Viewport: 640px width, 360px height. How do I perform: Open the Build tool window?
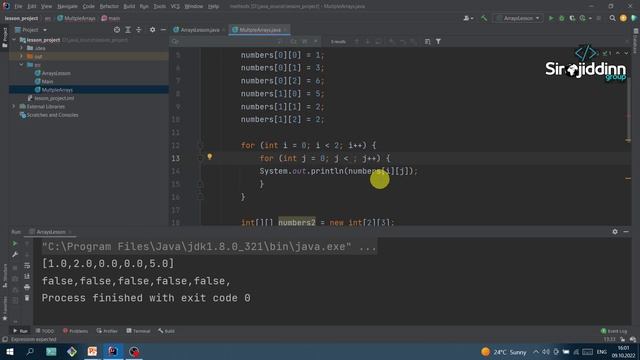[x=167, y=331]
